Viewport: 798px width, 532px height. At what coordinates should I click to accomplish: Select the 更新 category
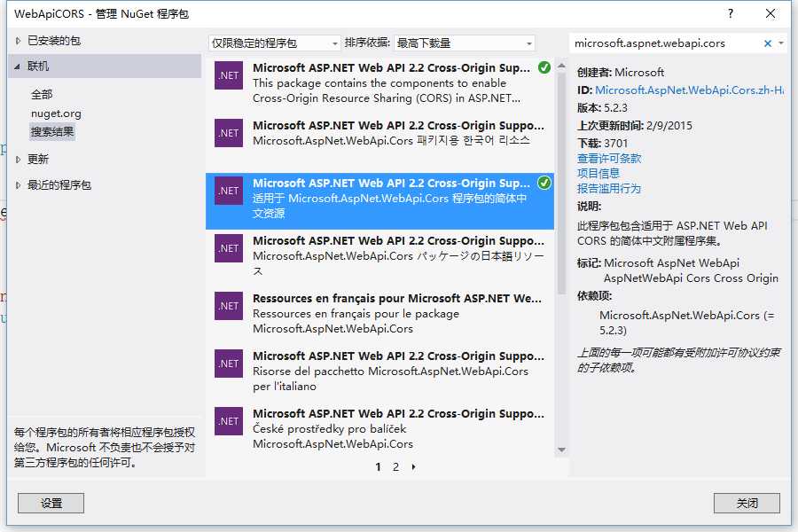38,160
